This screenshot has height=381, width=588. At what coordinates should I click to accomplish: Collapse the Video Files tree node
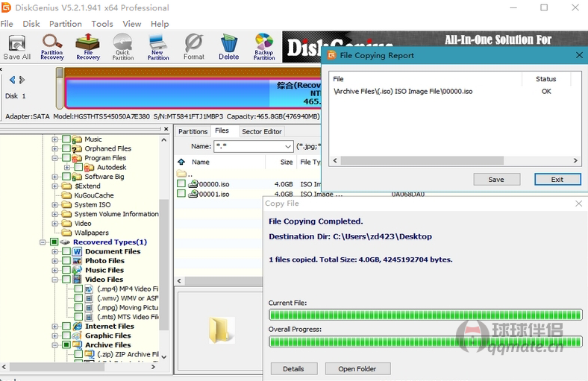point(54,280)
